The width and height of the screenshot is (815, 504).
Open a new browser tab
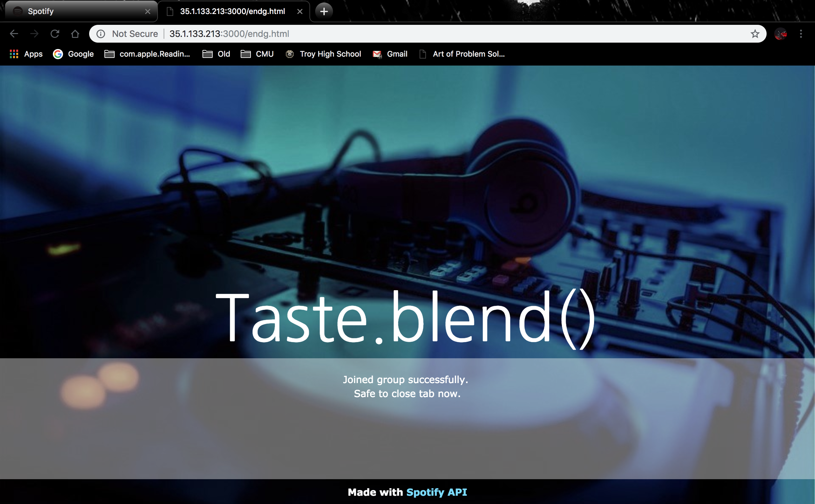pos(323,11)
